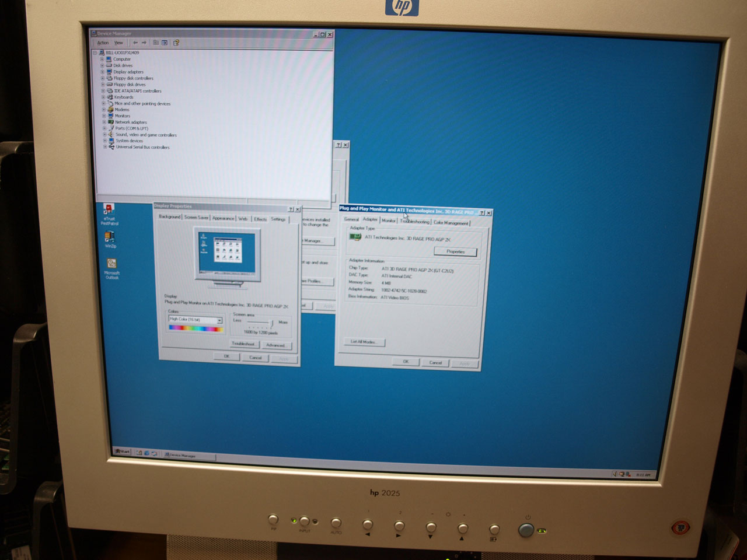Expand the IDE ATA/ATAPI controllers node

pyautogui.click(x=103, y=91)
